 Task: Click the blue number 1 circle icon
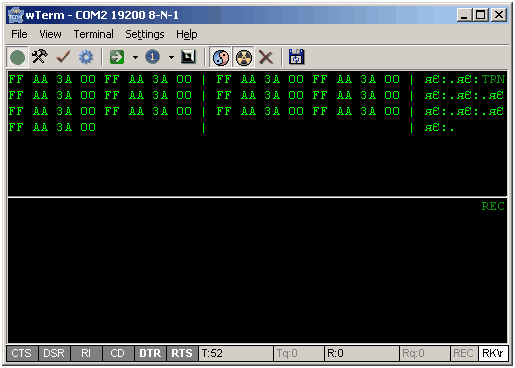coord(152,57)
